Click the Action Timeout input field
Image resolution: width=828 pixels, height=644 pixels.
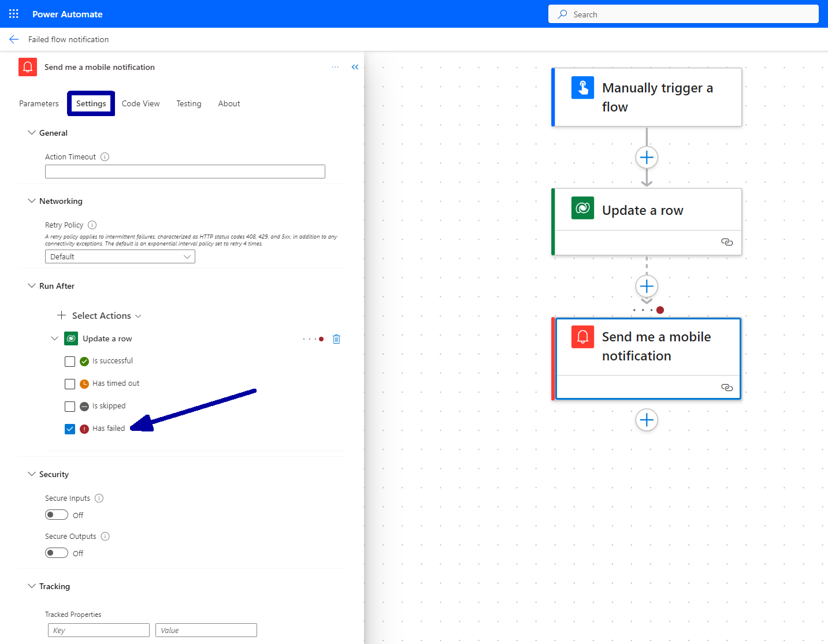(x=185, y=172)
